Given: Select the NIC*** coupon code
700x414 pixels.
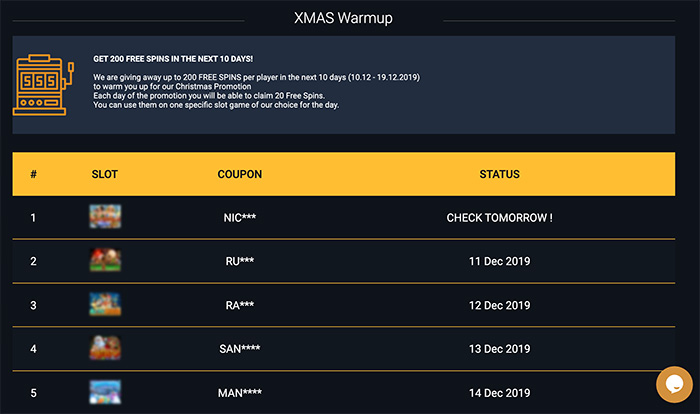Looking at the screenshot, I should [x=240, y=217].
